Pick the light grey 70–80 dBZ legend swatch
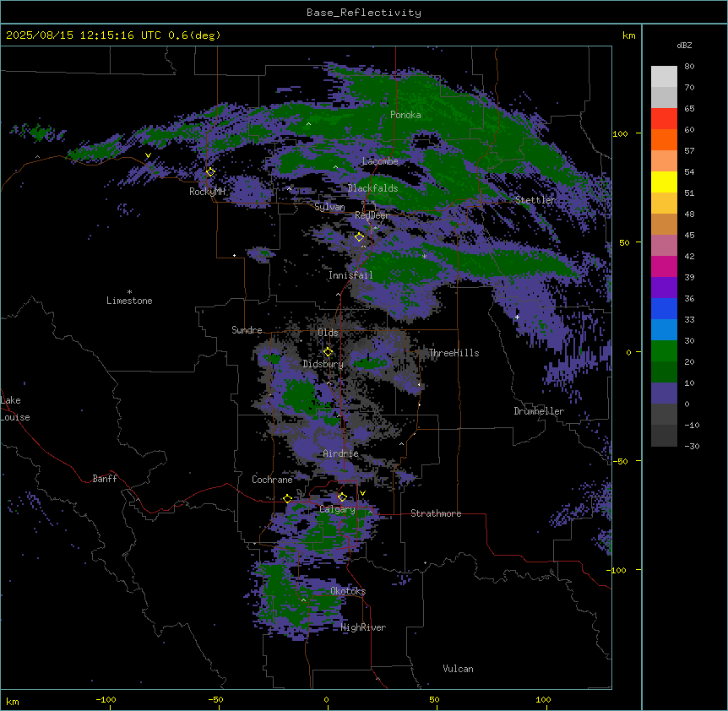 (664, 77)
